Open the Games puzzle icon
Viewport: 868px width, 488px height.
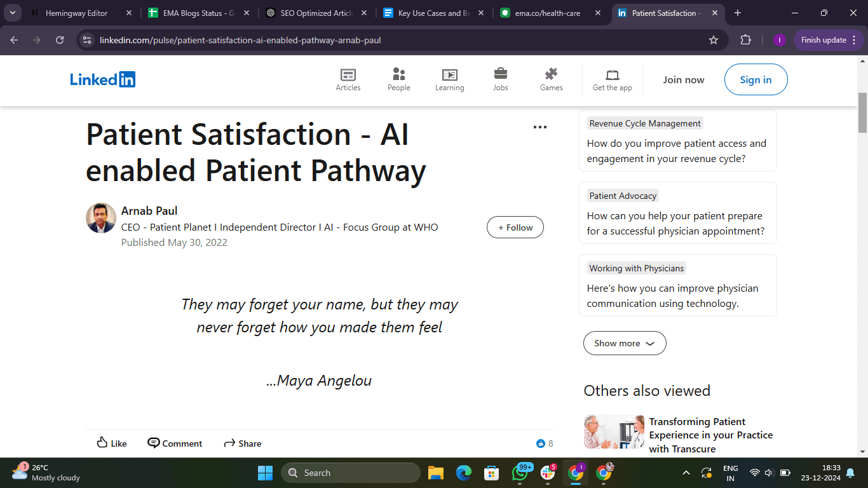[552, 74]
